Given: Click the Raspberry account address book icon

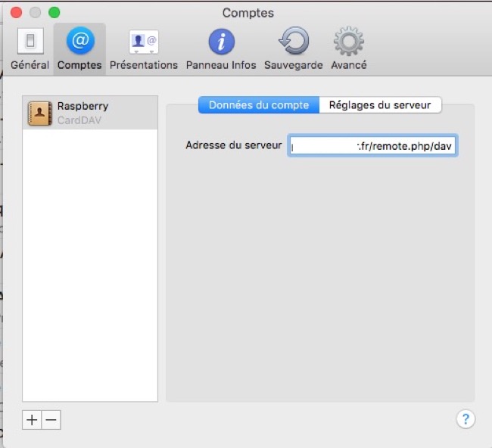Looking at the screenshot, I should coord(39,113).
